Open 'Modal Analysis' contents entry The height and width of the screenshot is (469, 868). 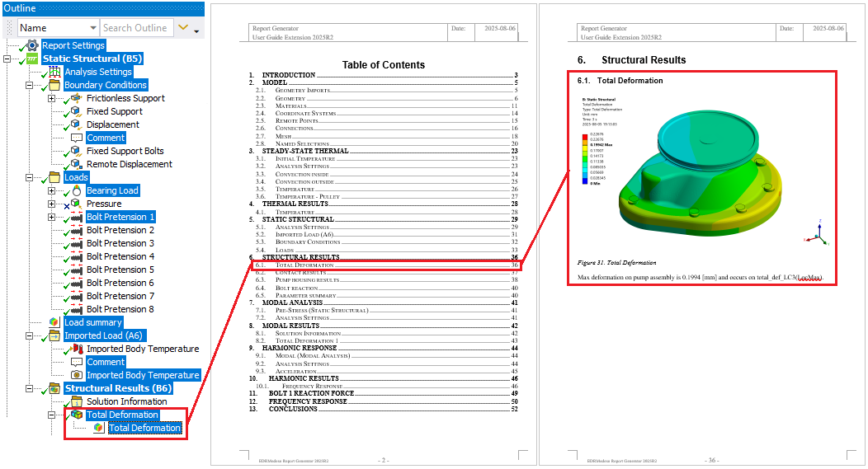pyautogui.click(x=383, y=303)
